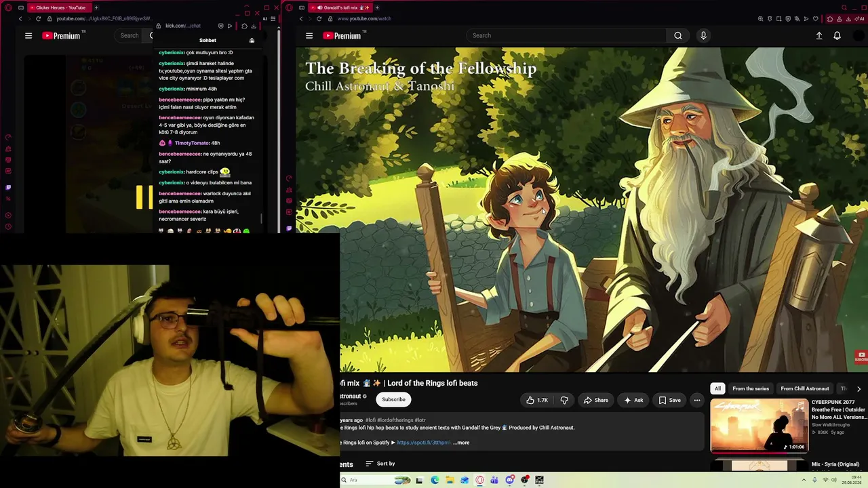This screenshot has height=488, width=868.
Task: Click the 'minimum 48h' chat message by cyberionix
Action: pyautogui.click(x=201, y=89)
